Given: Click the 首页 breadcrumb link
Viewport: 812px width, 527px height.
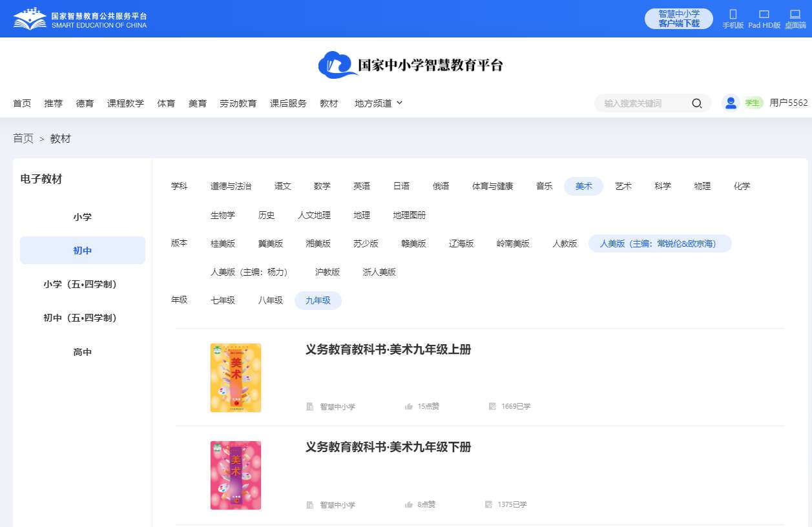Looking at the screenshot, I should click(23, 138).
